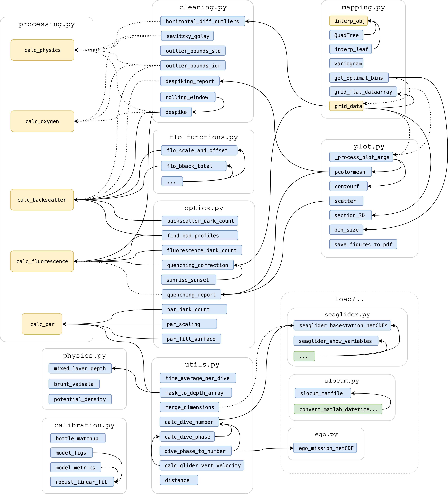Click the savitzky_golay box

point(187,36)
